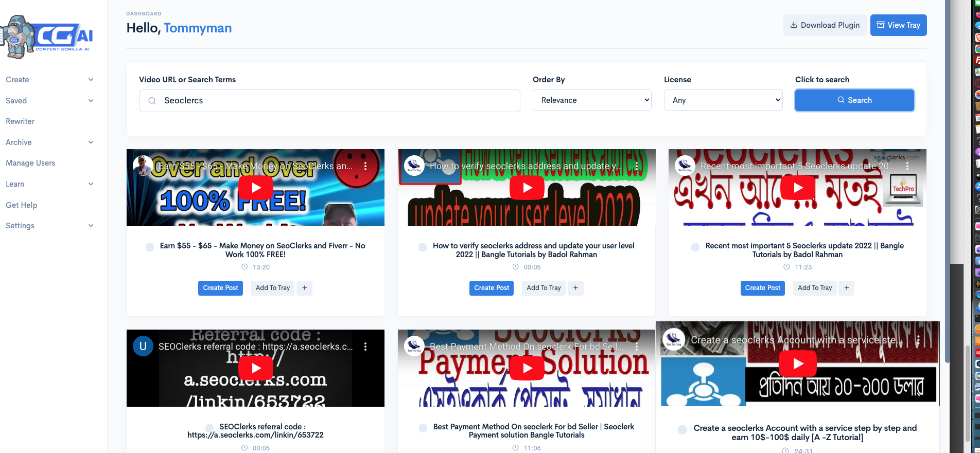
Task: Click the 'U' channel avatar on referral code video
Action: pyautogui.click(x=143, y=346)
